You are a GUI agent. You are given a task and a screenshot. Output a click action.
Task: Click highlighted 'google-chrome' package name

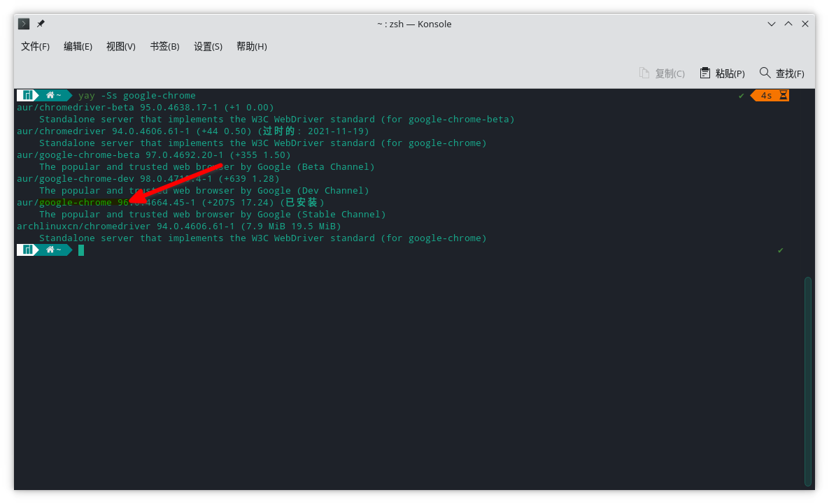pos(76,202)
